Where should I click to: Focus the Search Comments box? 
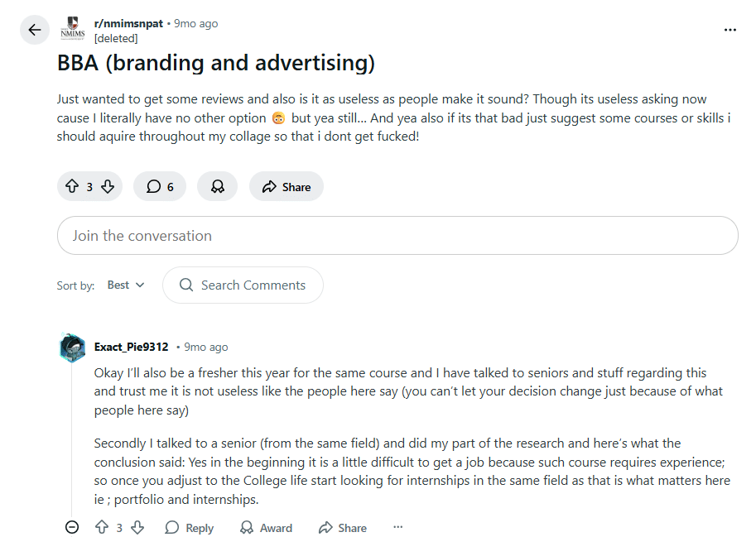click(x=243, y=285)
